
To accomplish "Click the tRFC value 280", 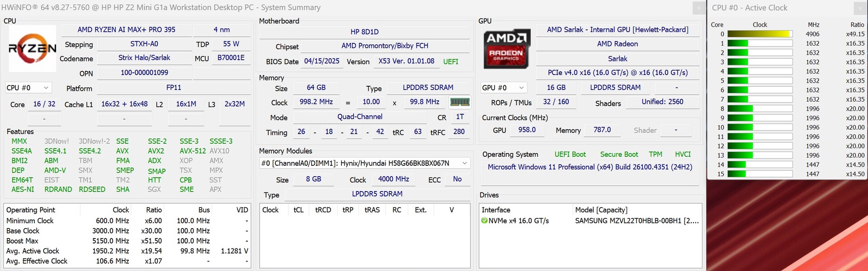I will (x=459, y=132).
